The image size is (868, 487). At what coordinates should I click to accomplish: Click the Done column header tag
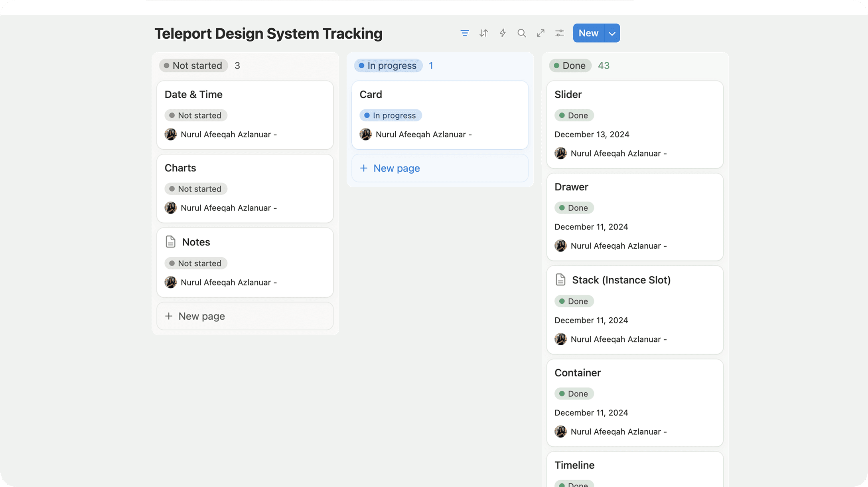coord(570,65)
